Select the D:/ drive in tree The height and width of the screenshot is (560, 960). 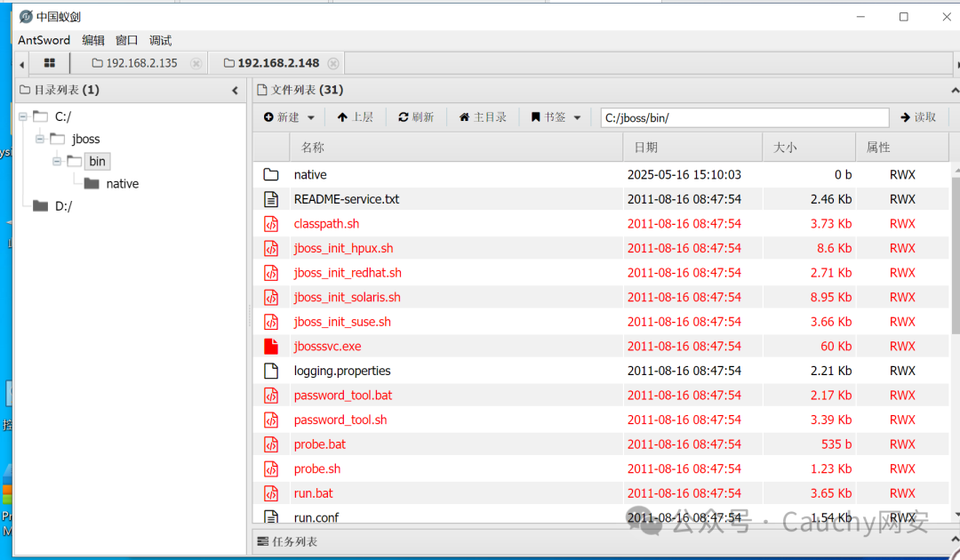(x=63, y=206)
